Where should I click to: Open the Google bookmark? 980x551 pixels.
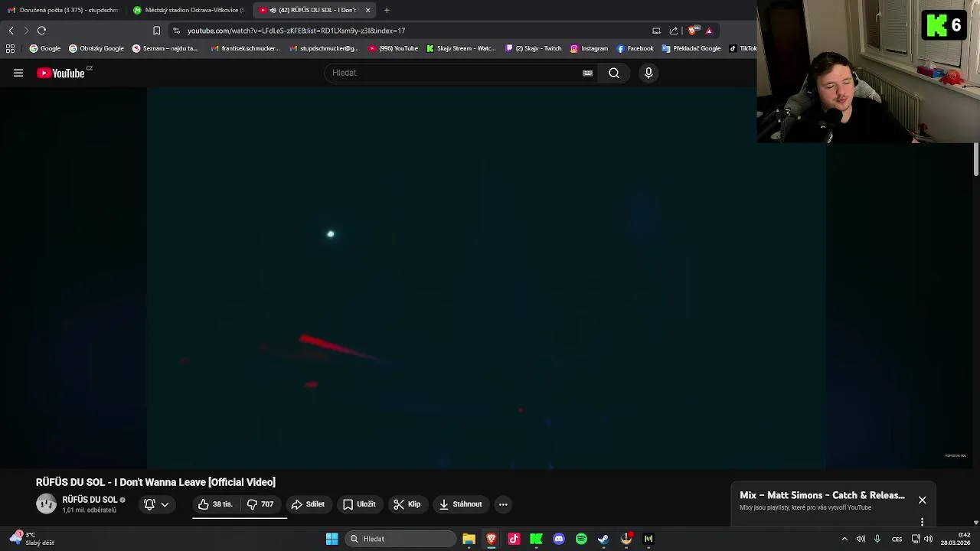tap(45, 48)
